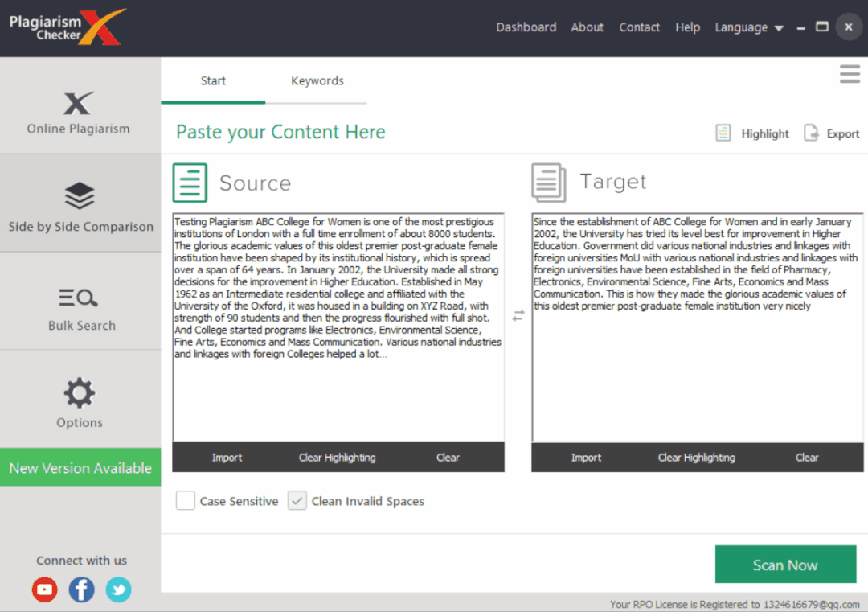Open the Options gear icon
The height and width of the screenshot is (612, 868).
click(79, 392)
